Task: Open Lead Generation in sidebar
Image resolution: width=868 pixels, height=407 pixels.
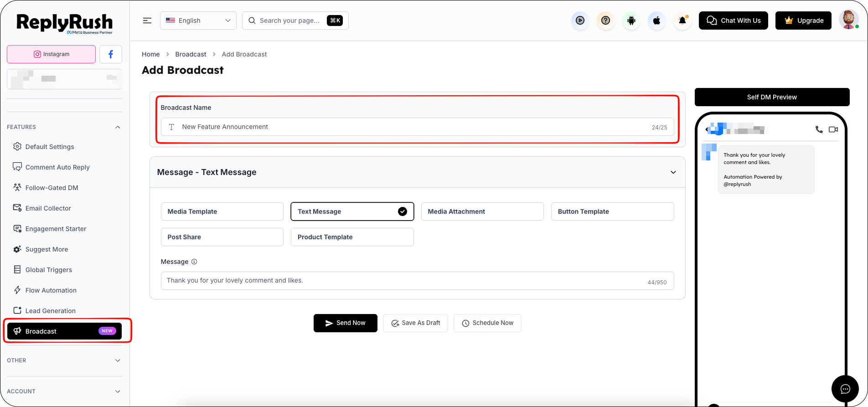Action: pyautogui.click(x=51, y=311)
